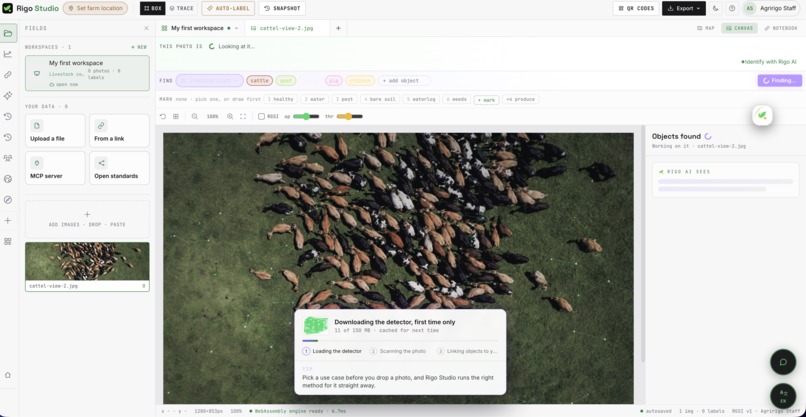This screenshot has height=417, width=806.
Task: Open the grid apps icon in sidebar
Action: [x=8, y=241]
